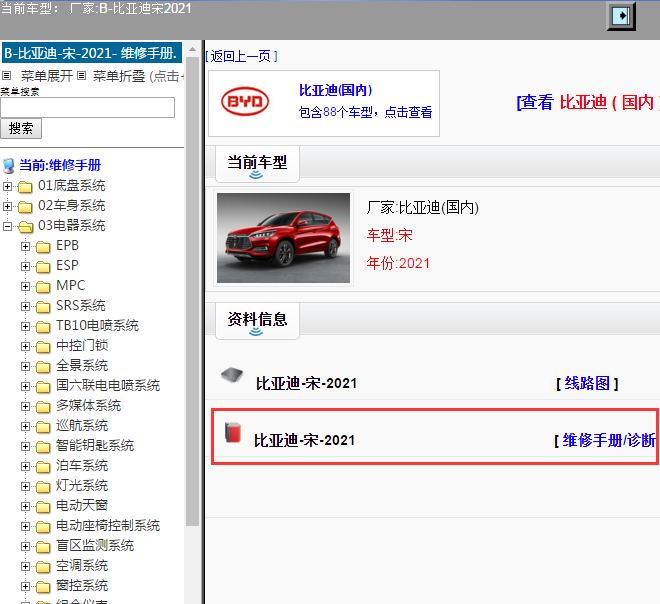Click the 全景系统 folder icon
The image size is (660, 604).
pos(43,367)
